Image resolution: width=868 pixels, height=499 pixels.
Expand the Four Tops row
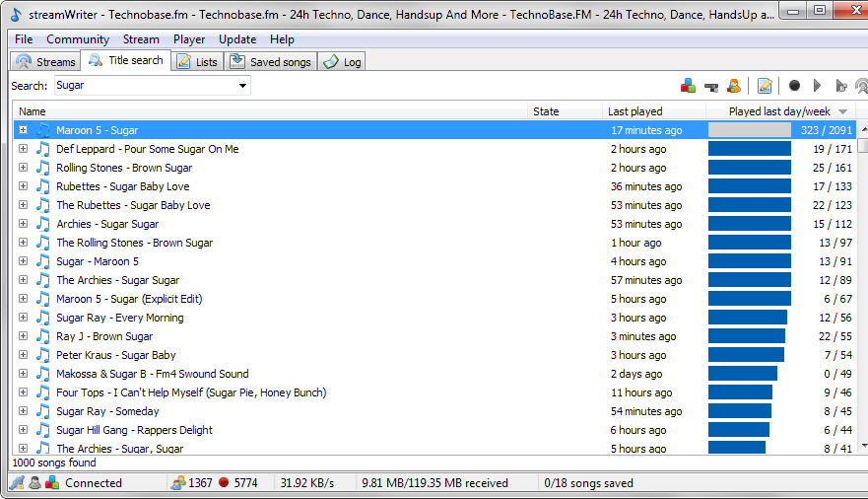pyautogui.click(x=24, y=392)
